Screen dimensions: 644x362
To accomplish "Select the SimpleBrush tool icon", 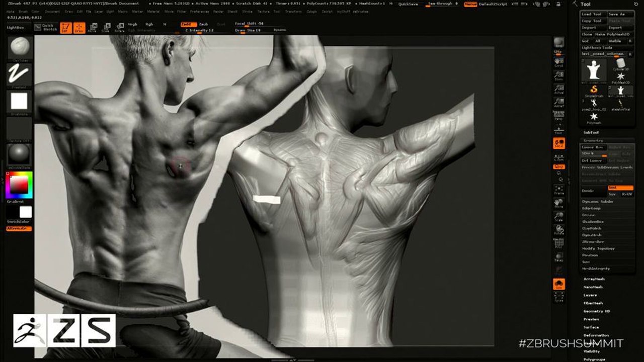I will tap(594, 90).
